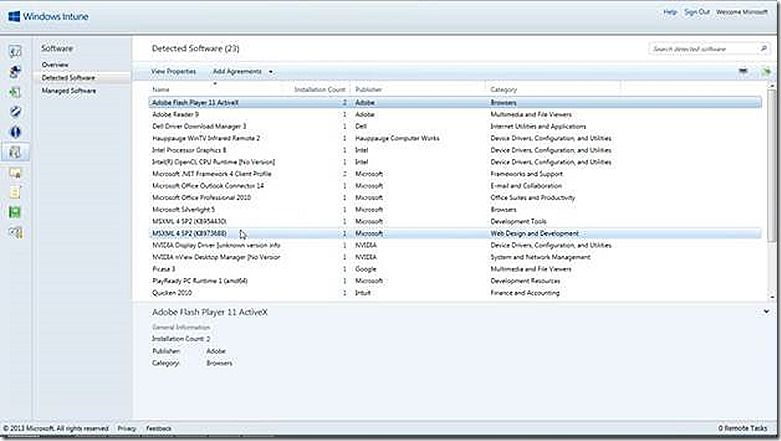Sort by Publisher column header
Viewport: 781px width, 441px height.
tap(369, 90)
